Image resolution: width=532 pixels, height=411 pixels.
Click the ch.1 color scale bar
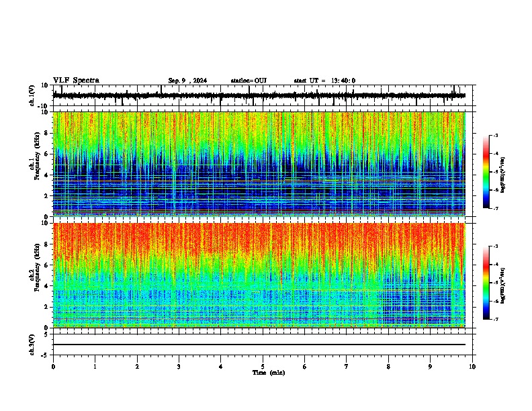pyautogui.click(x=486, y=172)
